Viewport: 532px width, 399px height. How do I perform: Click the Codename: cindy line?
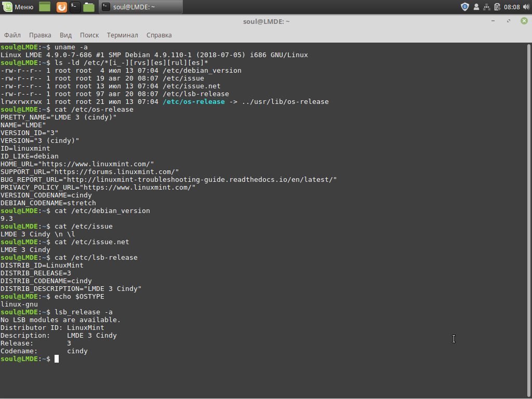click(44, 352)
